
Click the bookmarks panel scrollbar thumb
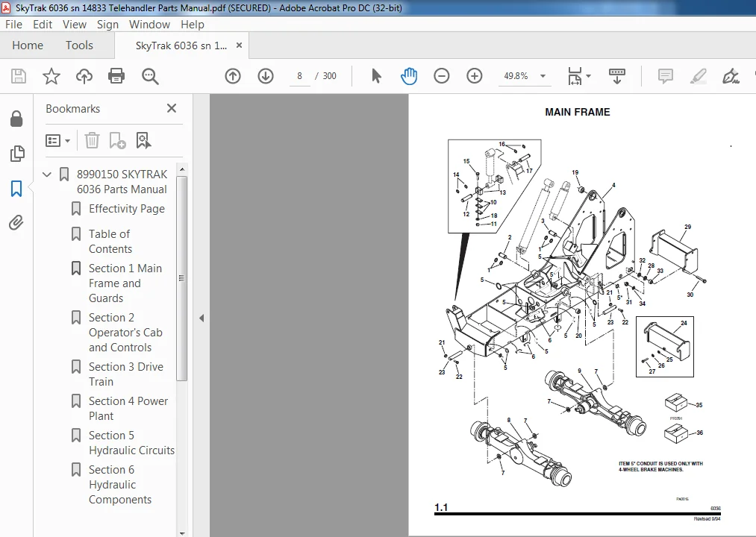[182, 278]
